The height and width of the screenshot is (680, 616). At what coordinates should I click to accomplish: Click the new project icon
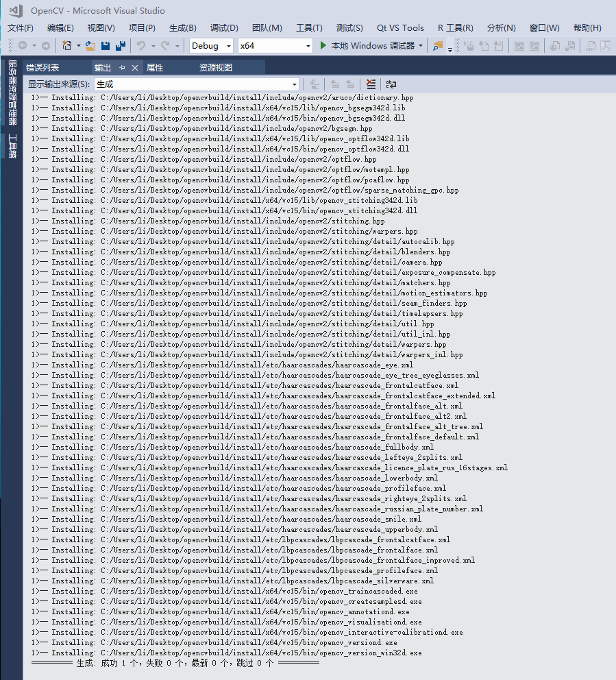point(67,45)
